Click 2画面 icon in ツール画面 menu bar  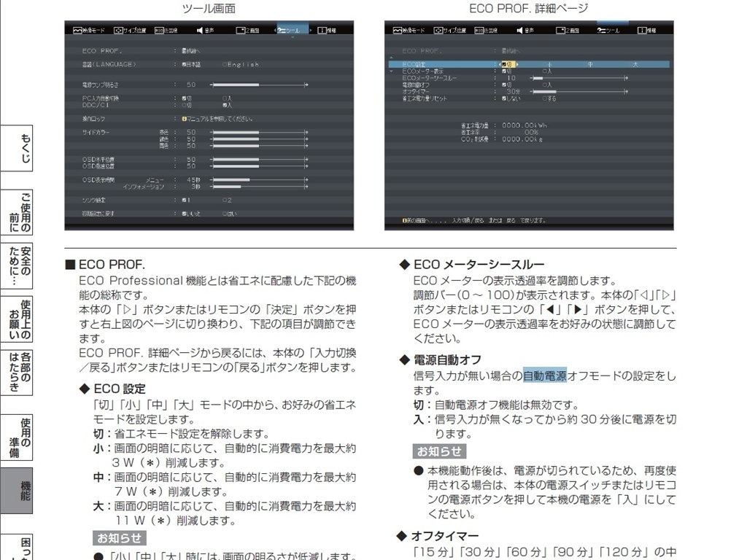point(241,30)
